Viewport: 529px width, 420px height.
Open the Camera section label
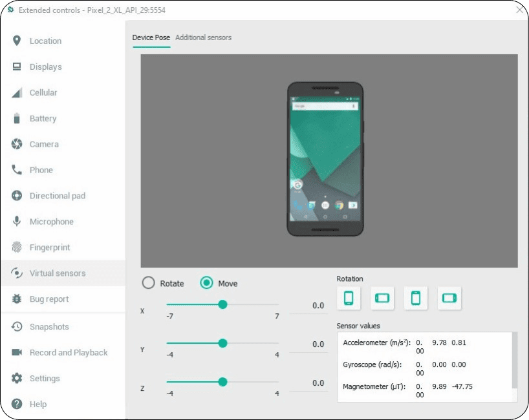click(x=44, y=144)
